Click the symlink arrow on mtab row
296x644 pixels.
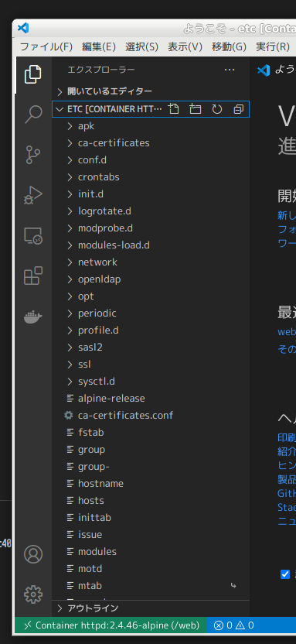(x=233, y=586)
